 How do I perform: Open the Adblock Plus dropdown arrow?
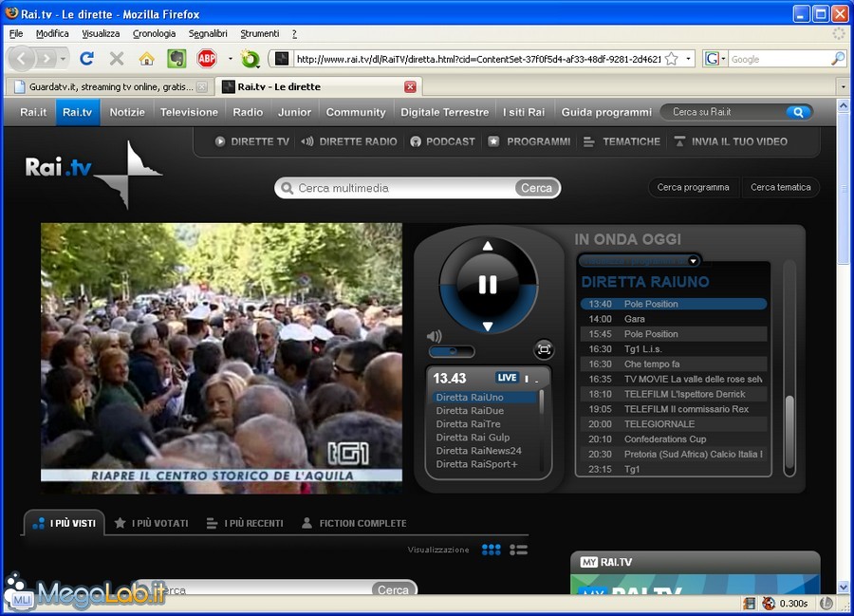tap(230, 58)
